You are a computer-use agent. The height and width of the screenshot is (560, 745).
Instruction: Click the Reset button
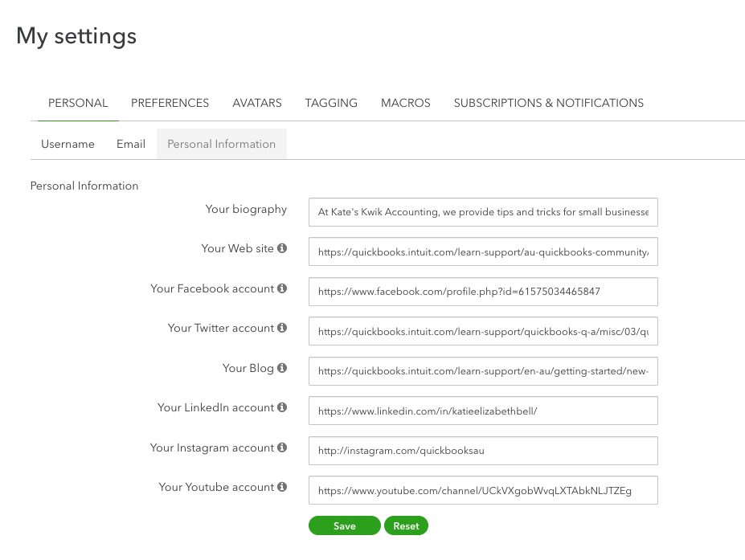[406, 526]
